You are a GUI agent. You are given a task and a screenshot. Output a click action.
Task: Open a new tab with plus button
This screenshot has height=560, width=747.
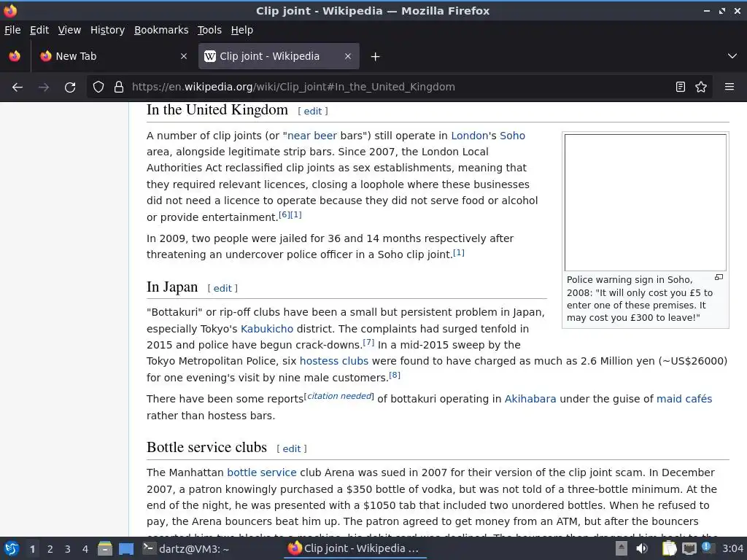tap(376, 57)
